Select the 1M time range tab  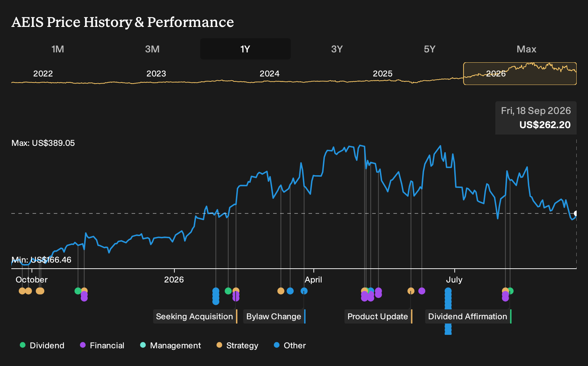tap(58, 49)
